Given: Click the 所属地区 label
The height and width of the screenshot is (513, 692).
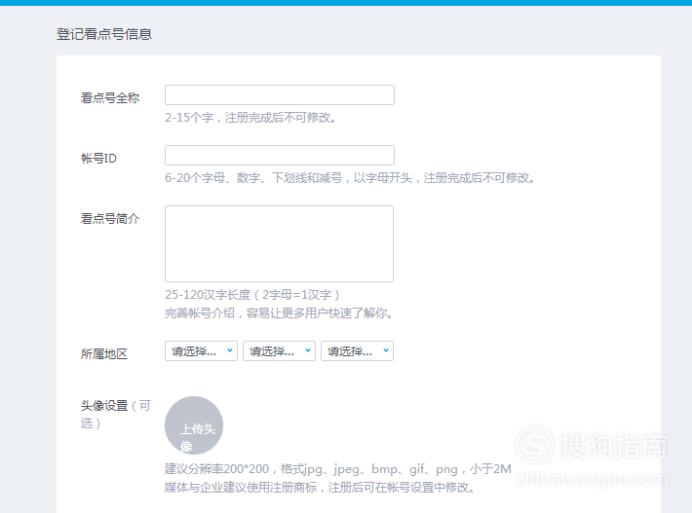Looking at the screenshot, I should click(104, 354).
